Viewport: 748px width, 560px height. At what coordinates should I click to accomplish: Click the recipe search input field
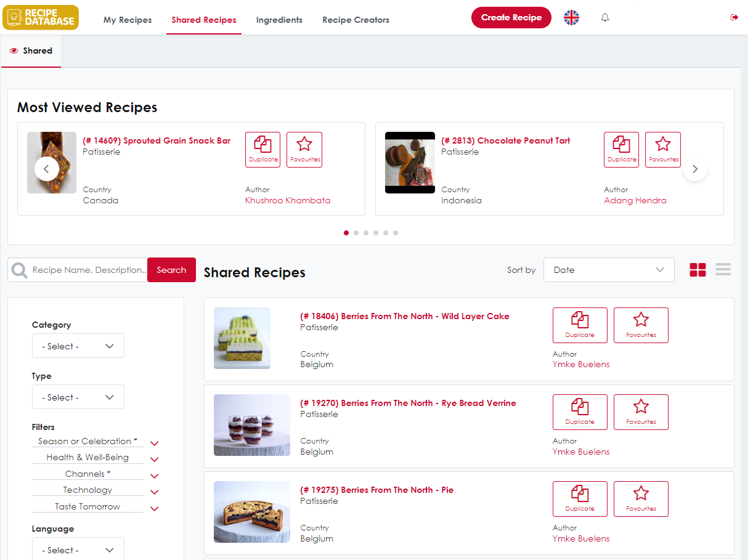click(x=89, y=270)
